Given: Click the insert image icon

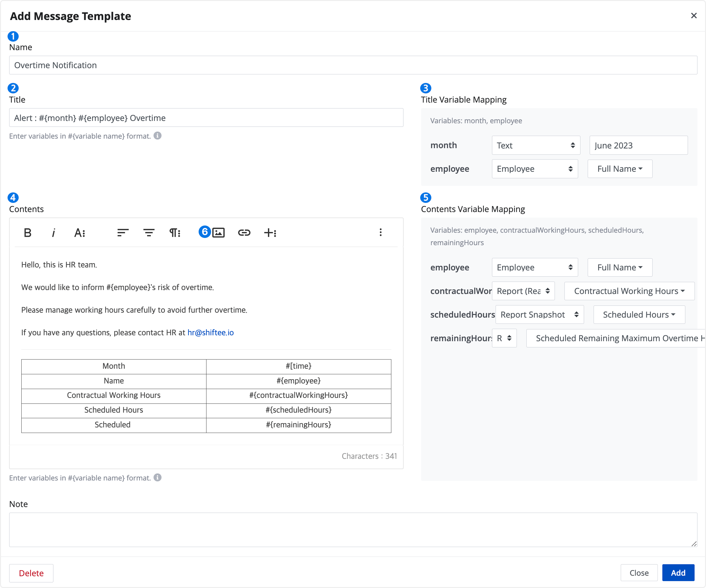Looking at the screenshot, I should 219,233.
